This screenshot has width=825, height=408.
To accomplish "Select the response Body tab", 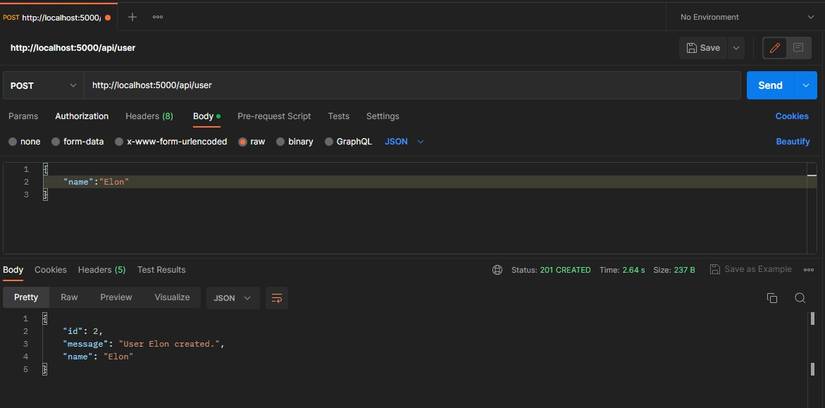I will [x=13, y=270].
